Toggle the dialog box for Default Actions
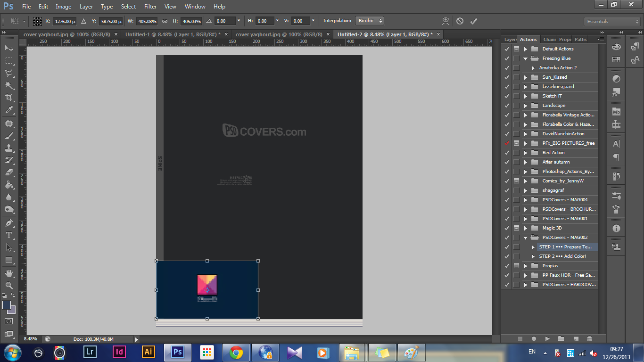This screenshot has width=644, height=362. click(516, 49)
